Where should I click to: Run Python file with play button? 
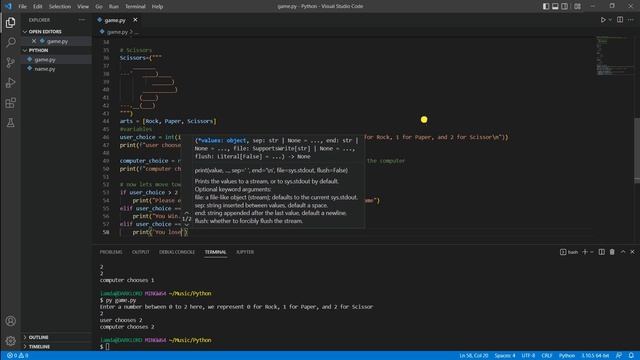603,20
